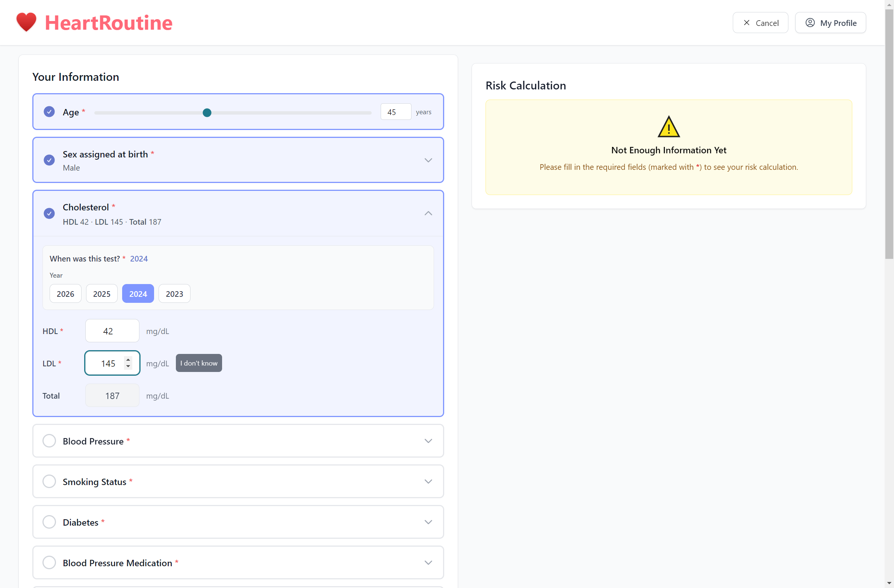Click the checkmark icon beside Cholesterol
The height and width of the screenshot is (588, 894).
pyautogui.click(x=49, y=213)
